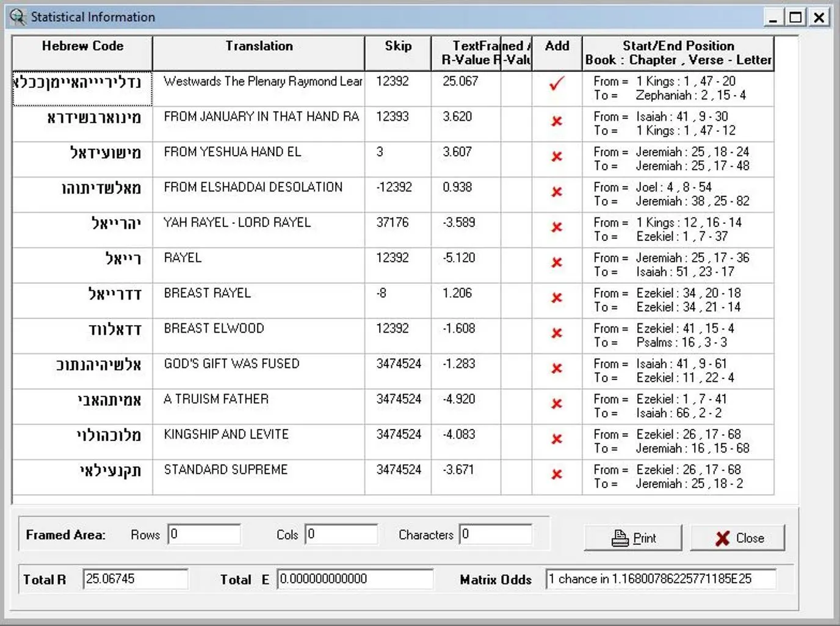
Task: Toggle Add mark for BREAST ELWOOD row
Action: [x=556, y=334]
